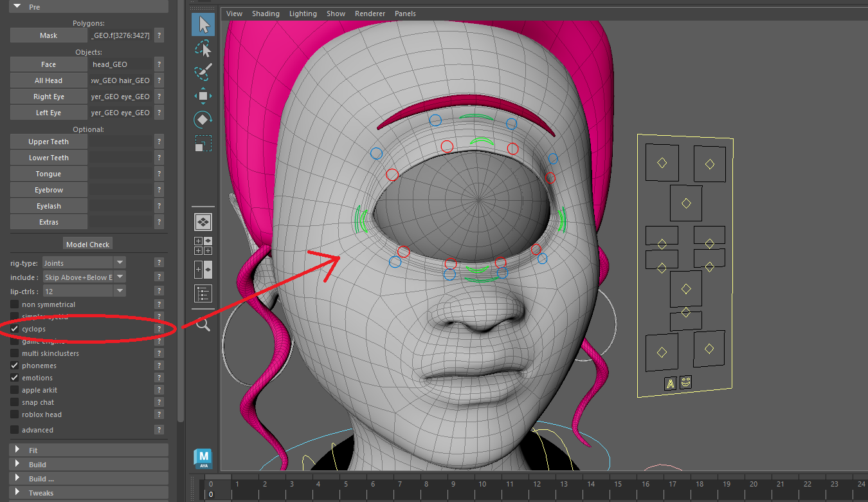868x502 pixels.
Task: Expand the 'Build ...' section
Action: [89, 479]
